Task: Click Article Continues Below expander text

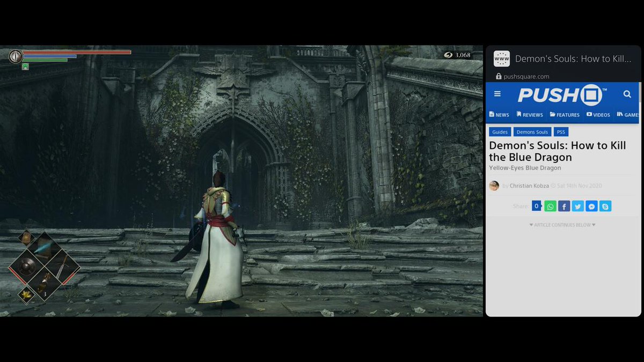Action: click(562, 225)
